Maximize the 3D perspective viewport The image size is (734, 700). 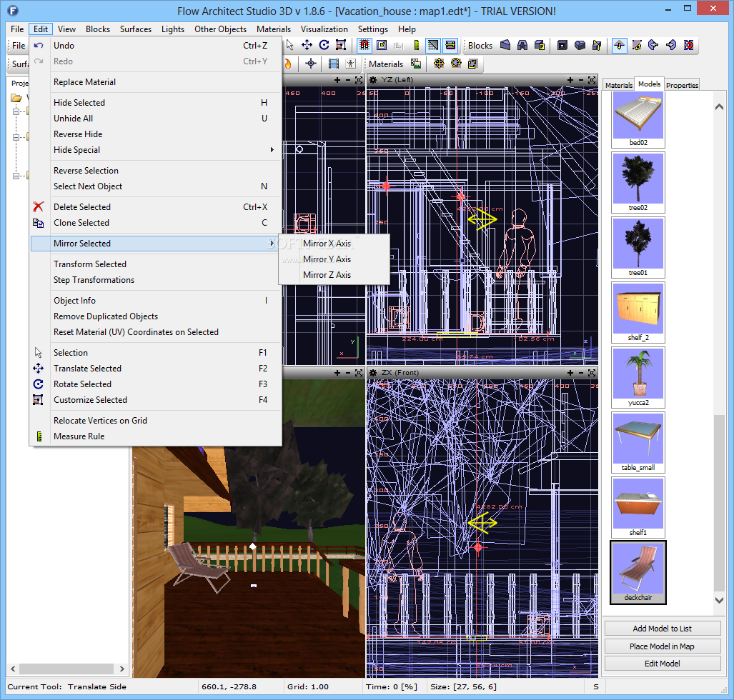pyautogui.click(x=359, y=373)
